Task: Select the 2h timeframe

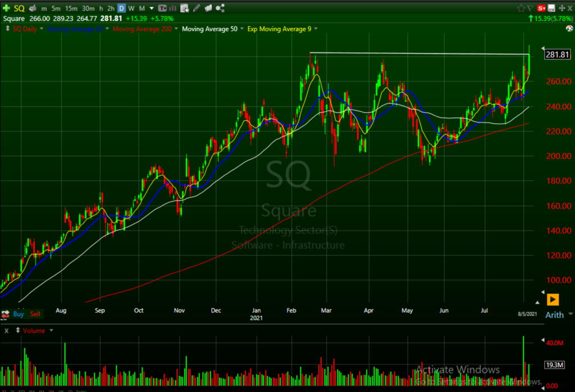Action: pyautogui.click(x=111, y=8)
